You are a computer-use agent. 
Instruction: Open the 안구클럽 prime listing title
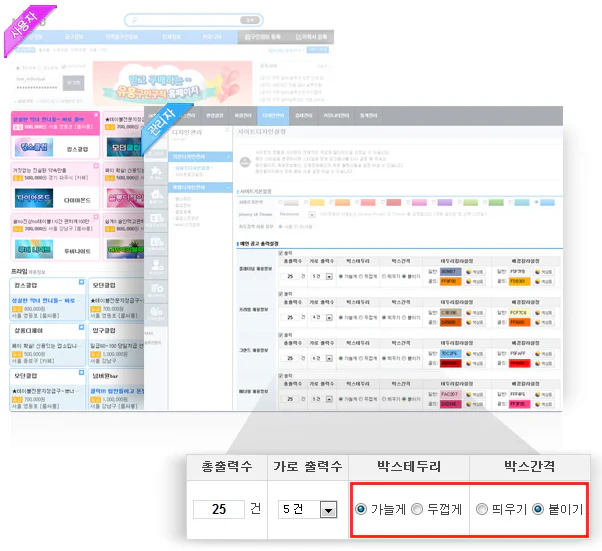point(104,331)
